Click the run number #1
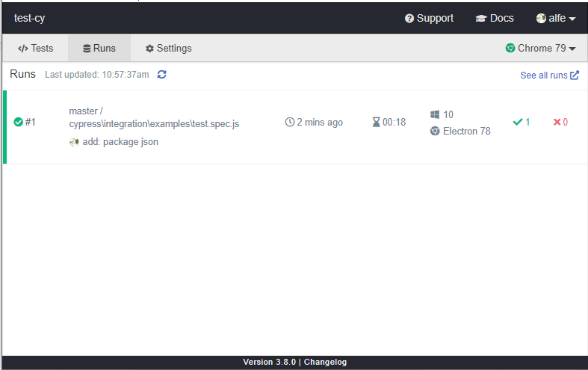 [31, 122]
